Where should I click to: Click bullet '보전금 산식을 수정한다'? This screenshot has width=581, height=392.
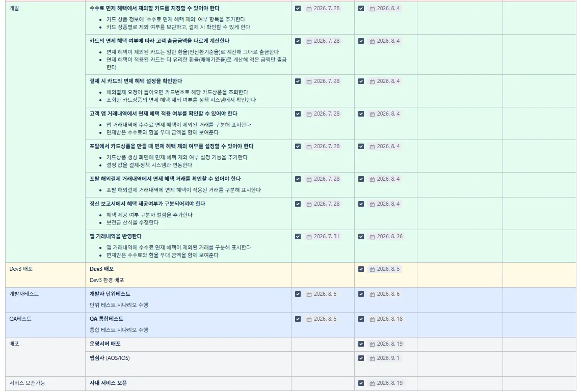pos(133,222)
